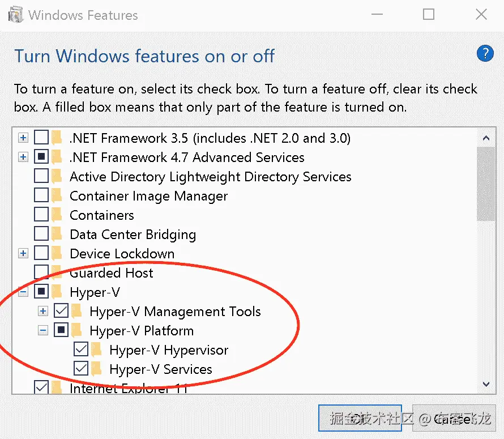Expand the Hyper-V Management Tools node

43,312
